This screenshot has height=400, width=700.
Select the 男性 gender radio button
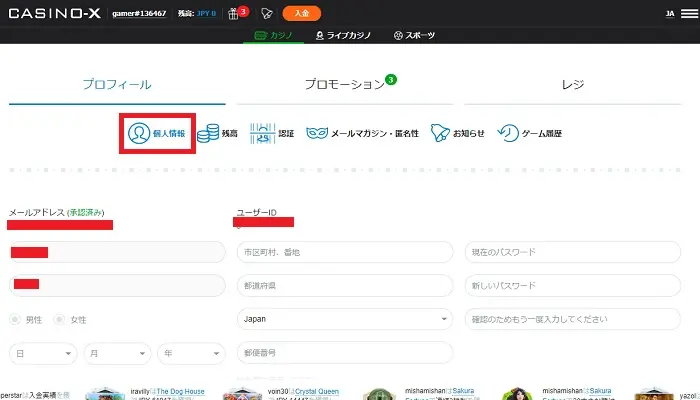click(15, 320)
